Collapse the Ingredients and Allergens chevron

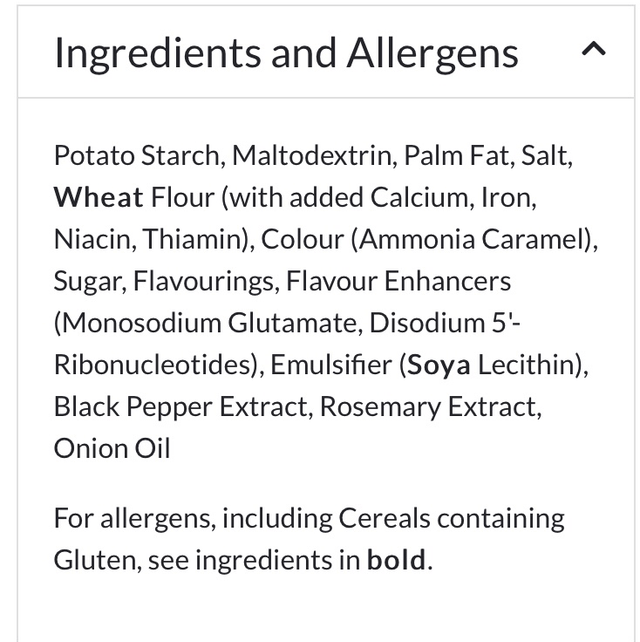(x=593, y=50)
